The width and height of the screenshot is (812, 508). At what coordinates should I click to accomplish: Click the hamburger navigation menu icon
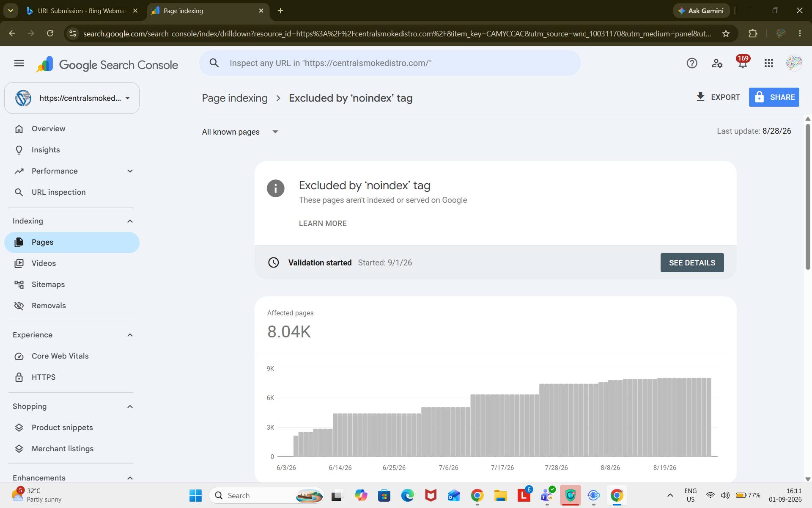tap(19, 63)
